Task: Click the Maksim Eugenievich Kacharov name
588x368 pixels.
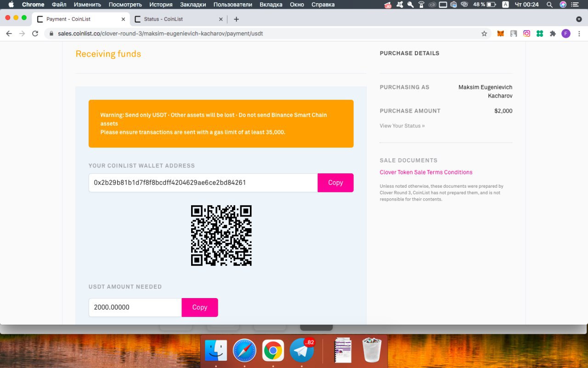Action: click(486, 92)
